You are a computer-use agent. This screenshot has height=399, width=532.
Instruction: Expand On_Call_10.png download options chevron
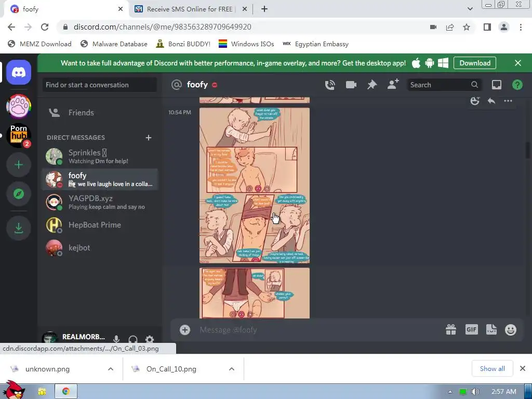point(232,369)
